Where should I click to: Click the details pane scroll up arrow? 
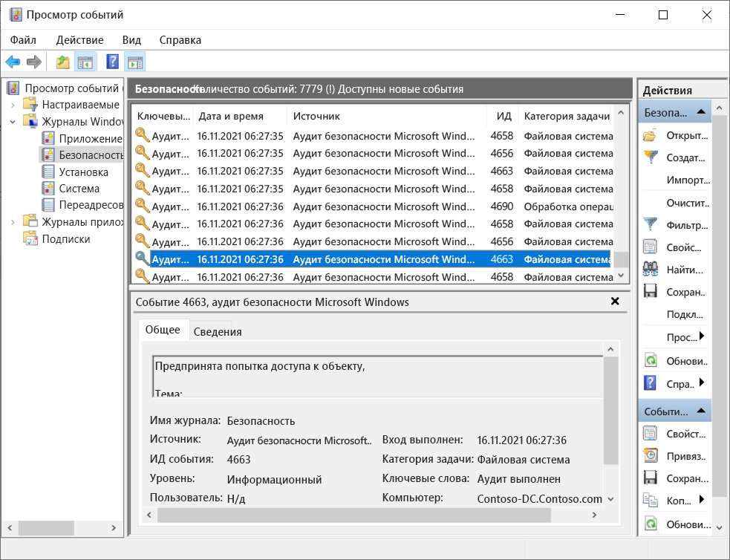611,349
